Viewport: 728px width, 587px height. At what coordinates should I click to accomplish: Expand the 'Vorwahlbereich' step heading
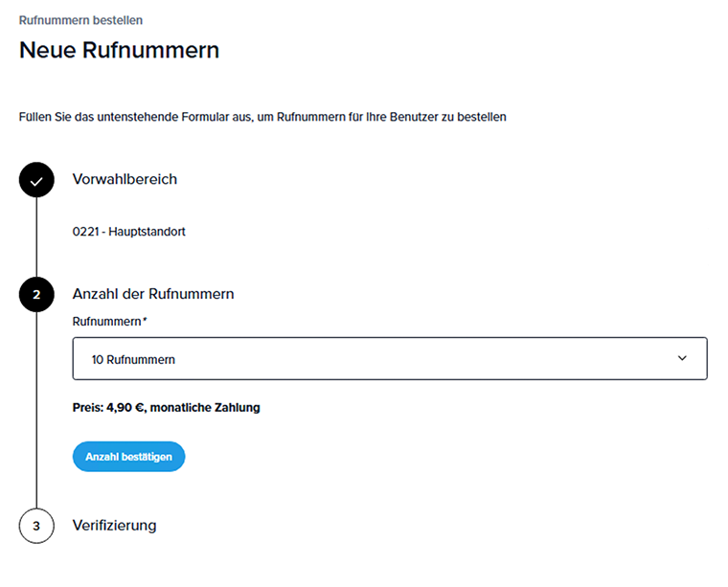pos(125,179)
